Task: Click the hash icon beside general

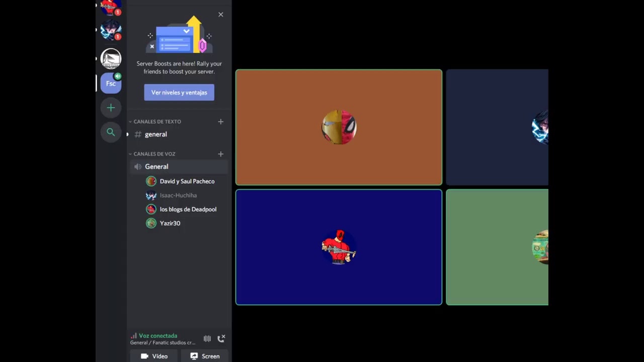Action: (138, 134)
